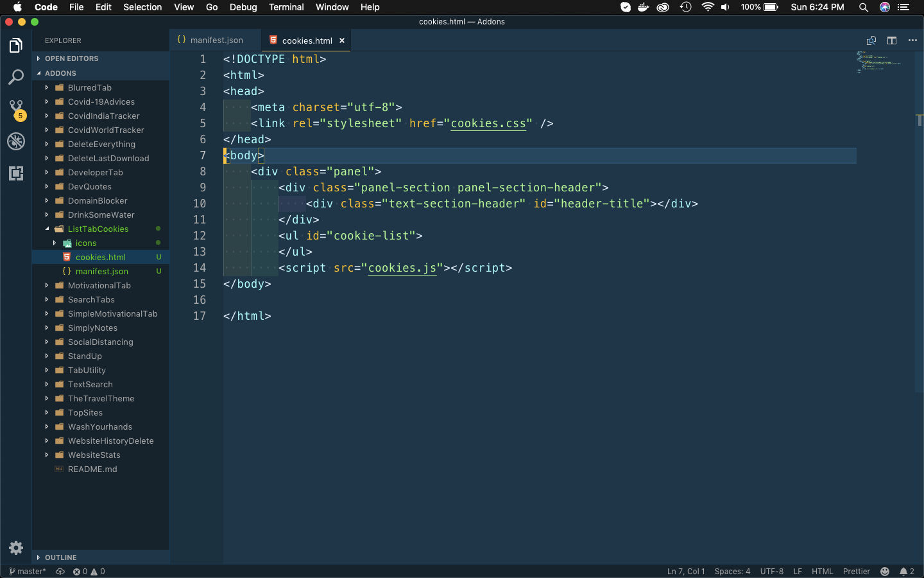This screenshot has height=578, width=924.
Task: Expand the DomainBlocker folder
Action: [x=101, y=200]
